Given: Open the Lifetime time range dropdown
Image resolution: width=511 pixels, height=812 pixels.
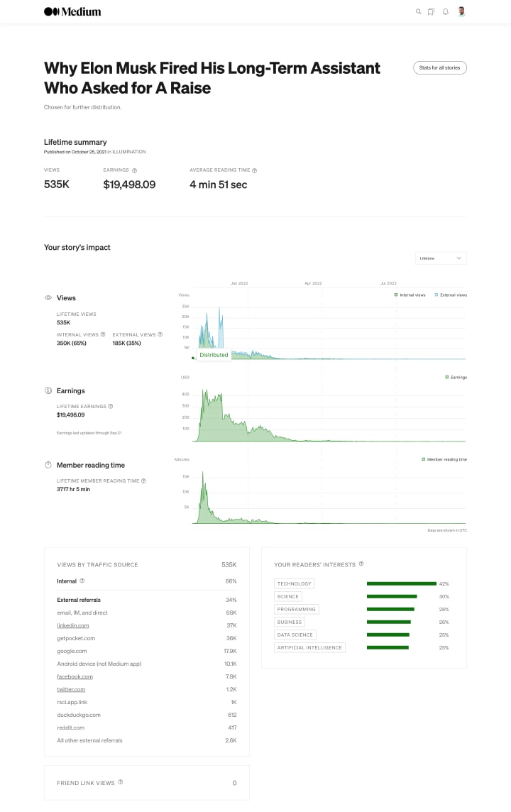Looking at the screenshot, I should point(441,258).
